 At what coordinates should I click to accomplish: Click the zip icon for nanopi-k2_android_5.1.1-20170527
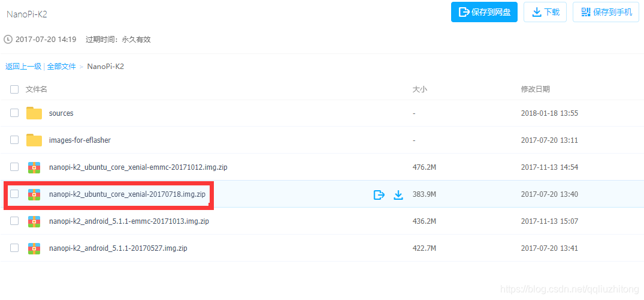point(34,248)
